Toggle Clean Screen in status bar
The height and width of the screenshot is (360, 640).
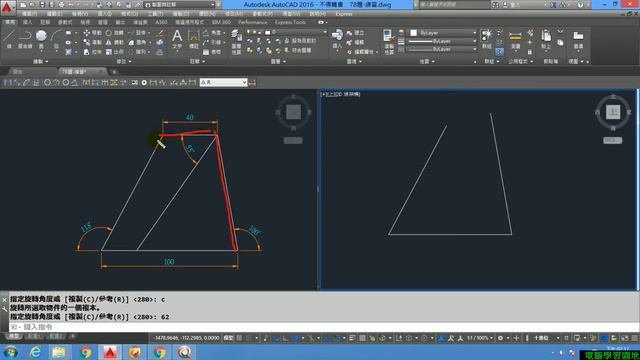(625, 338)
